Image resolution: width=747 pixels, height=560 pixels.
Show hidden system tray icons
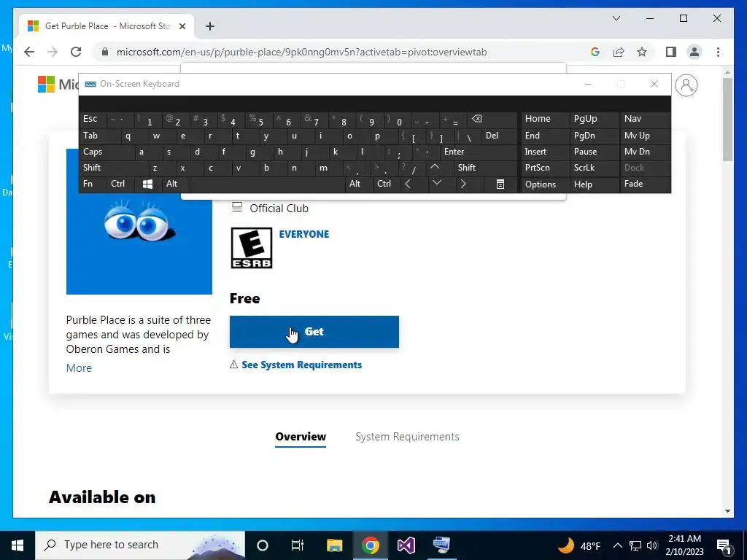[617, 545]
